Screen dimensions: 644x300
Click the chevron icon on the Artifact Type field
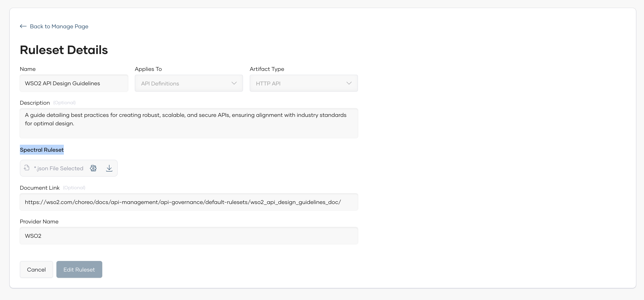pos(349,83)
